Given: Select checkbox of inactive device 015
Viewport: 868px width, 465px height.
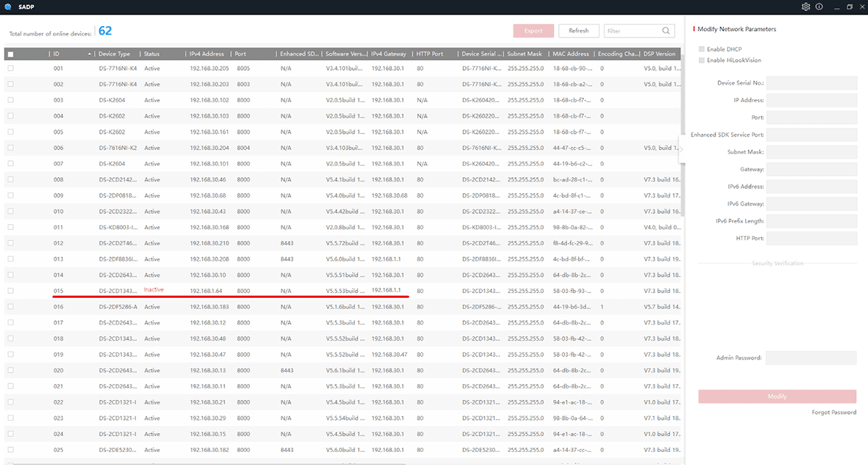Looking at the screenshot, I should [10, 291].
